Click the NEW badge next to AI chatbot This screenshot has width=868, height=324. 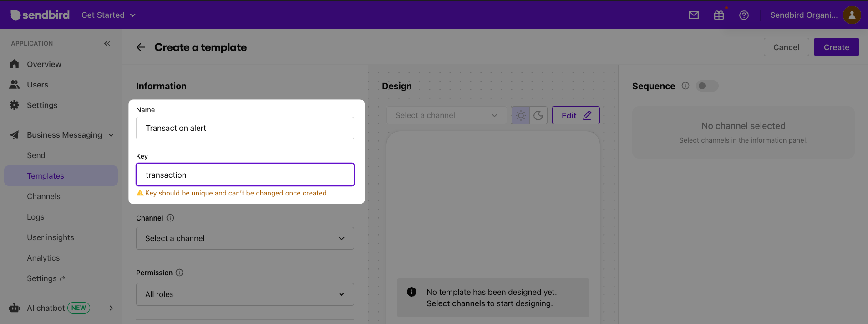tap(79, 308)
